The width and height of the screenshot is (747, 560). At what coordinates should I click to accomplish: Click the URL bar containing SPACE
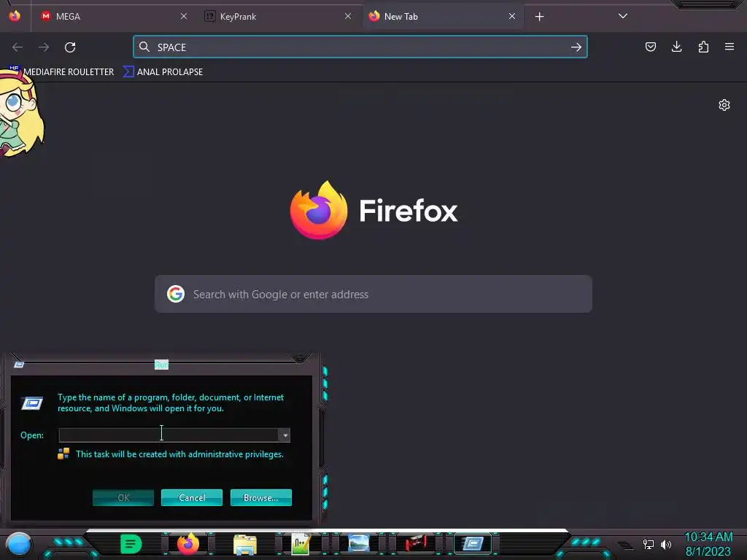[360, 47]
